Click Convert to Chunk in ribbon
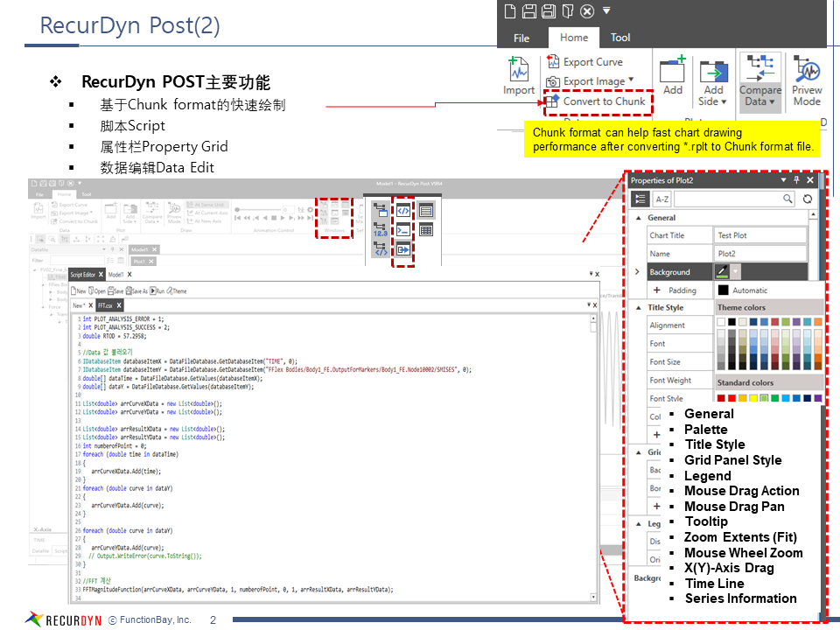 tap(597, 101)
